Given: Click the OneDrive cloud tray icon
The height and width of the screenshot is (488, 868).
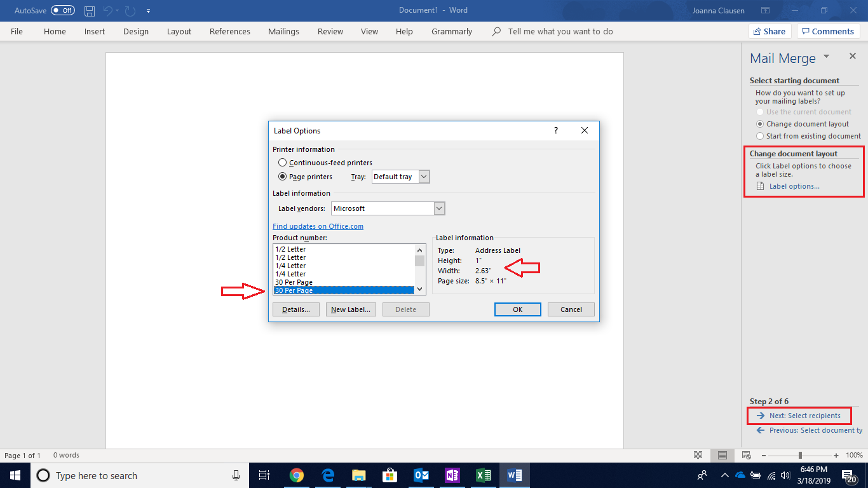Looking at the screenshot, I should click(740, 475).
